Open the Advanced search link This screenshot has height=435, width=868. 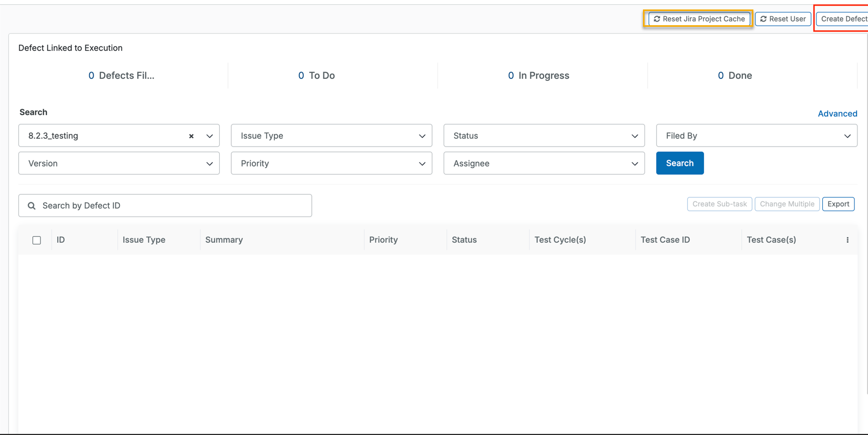click(837, 113)
